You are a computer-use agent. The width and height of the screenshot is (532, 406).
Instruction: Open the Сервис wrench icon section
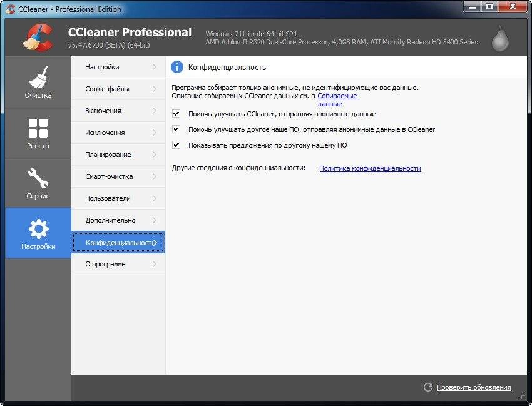(x=38, y=183)
